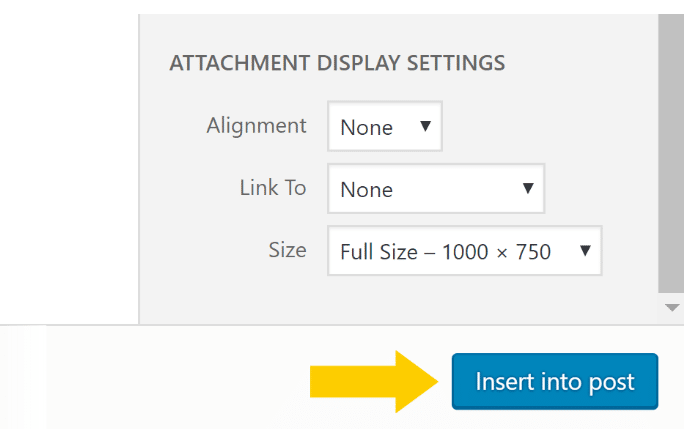The image size is (684, 429).
Task: Open the Alignment dropdown
Action: click(385, 126)
